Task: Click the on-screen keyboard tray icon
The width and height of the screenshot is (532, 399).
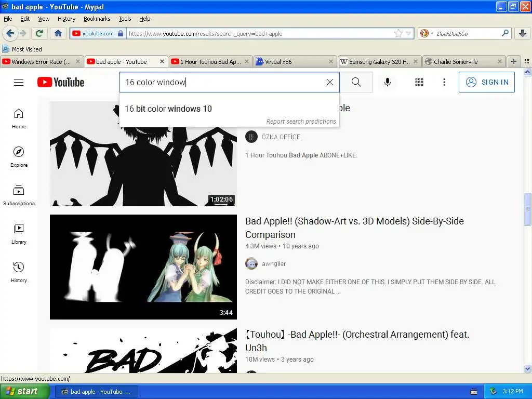Action: [474, 392]
